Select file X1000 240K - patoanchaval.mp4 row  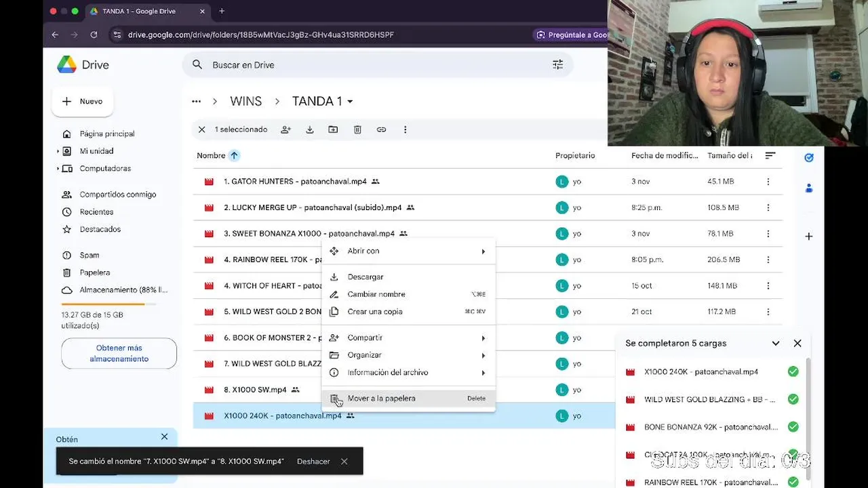403,415
